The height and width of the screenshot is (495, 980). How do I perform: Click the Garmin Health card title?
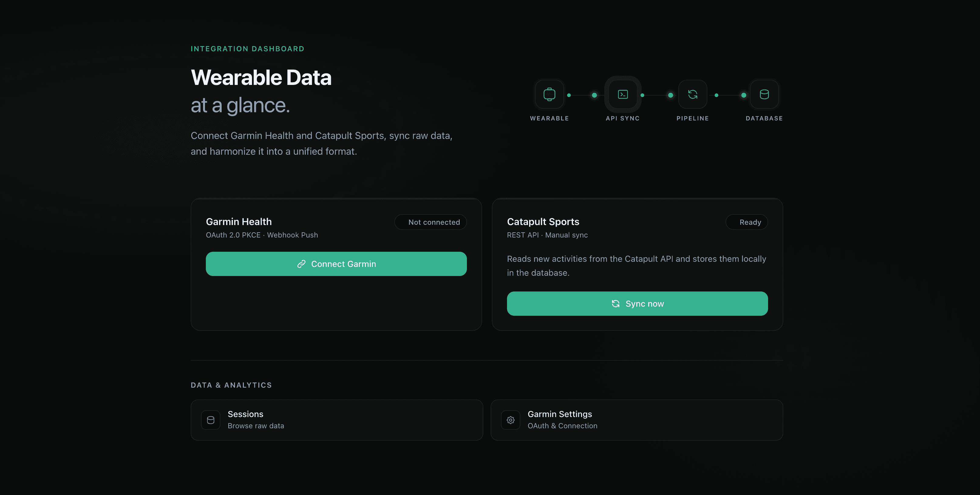point(239,221)
